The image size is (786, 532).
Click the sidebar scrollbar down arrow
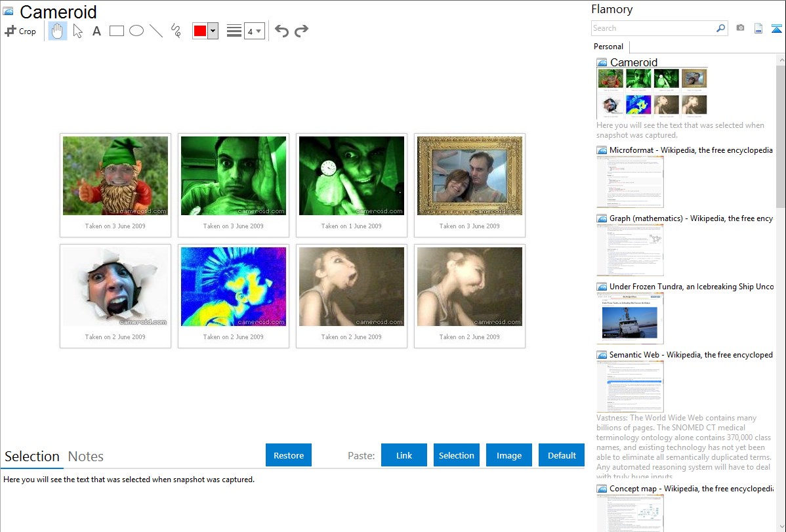pos(781,527)
